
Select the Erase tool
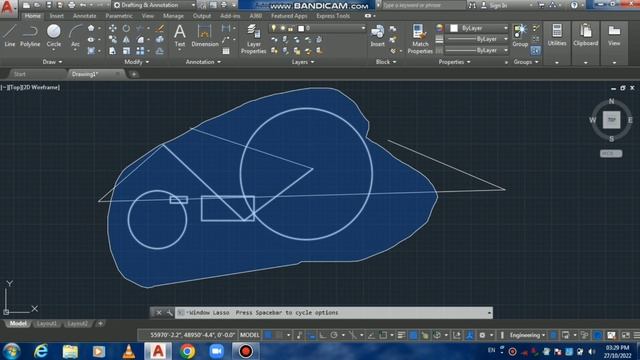point(160,28)
